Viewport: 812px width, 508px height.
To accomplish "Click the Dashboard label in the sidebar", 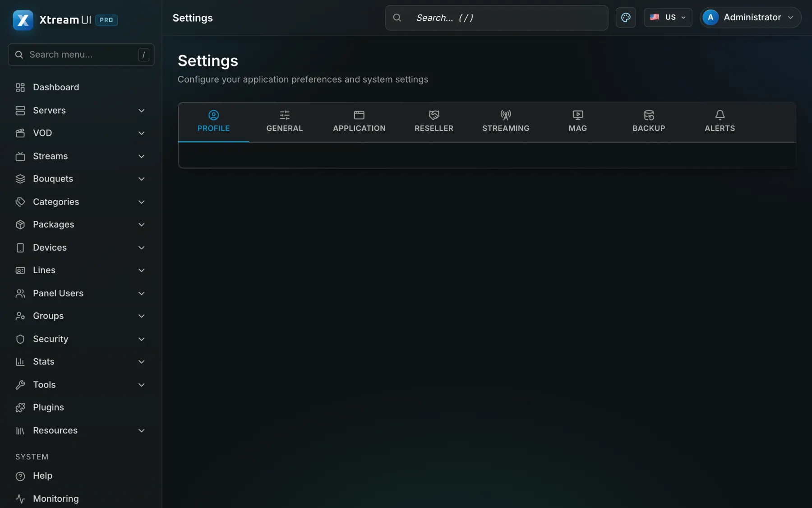I will coord(56,87).
